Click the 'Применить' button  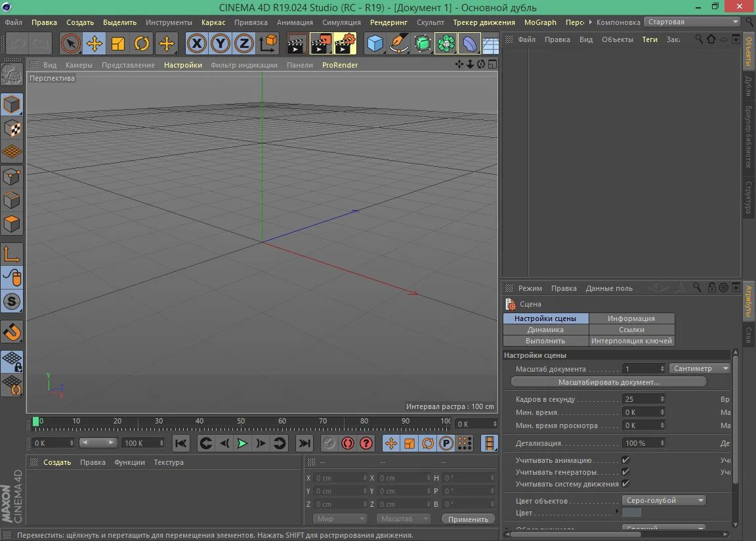[x=468, y=519]
